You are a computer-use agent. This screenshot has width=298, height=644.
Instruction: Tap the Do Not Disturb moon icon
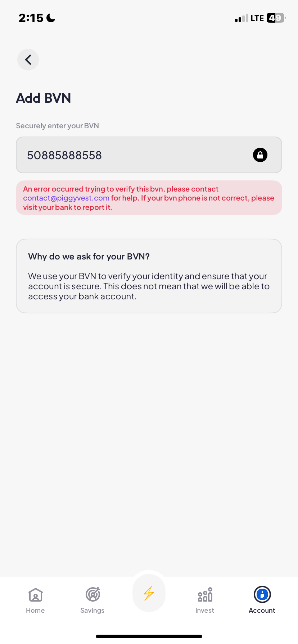(51, 18)
